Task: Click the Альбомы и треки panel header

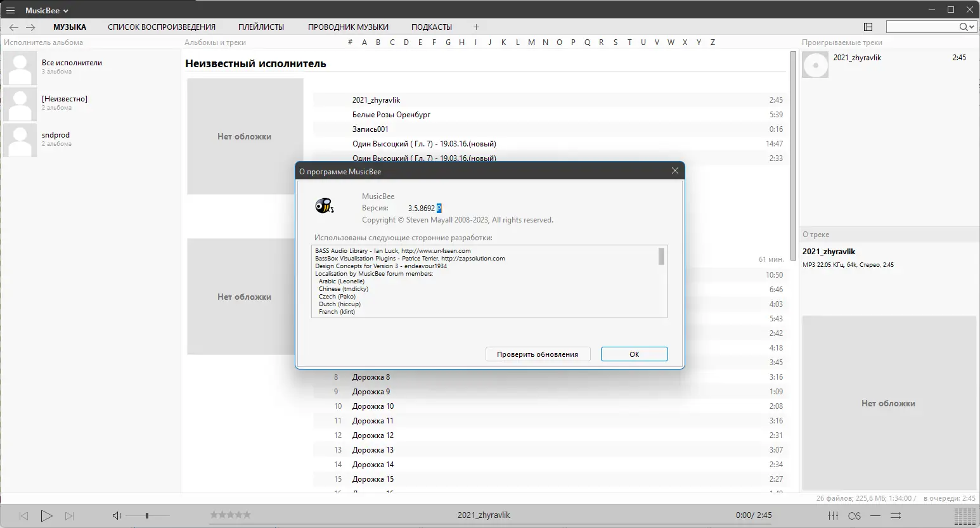Action: pyautogui.click(x=215, y=42)
